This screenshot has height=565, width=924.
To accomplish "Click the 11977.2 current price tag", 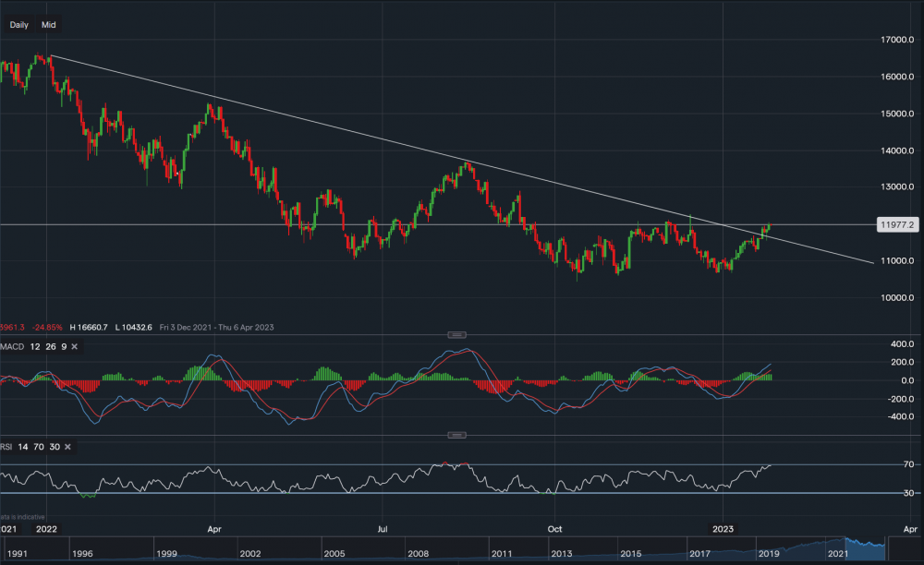I will (897, 224).
